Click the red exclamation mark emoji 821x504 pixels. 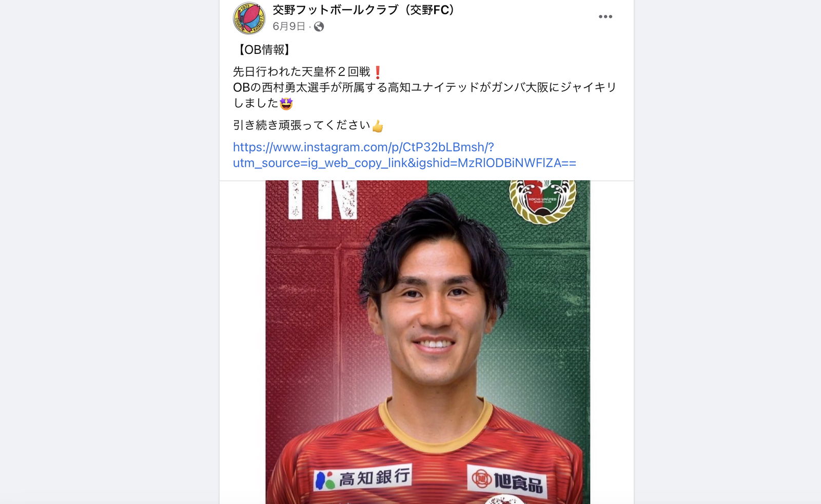tap(378, 72)
